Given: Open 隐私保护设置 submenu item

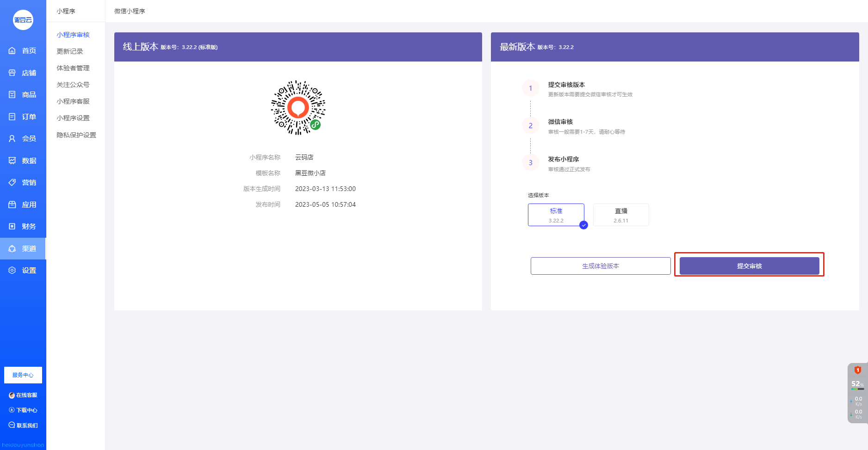Looking at the screenshot, I should point(76,136).
